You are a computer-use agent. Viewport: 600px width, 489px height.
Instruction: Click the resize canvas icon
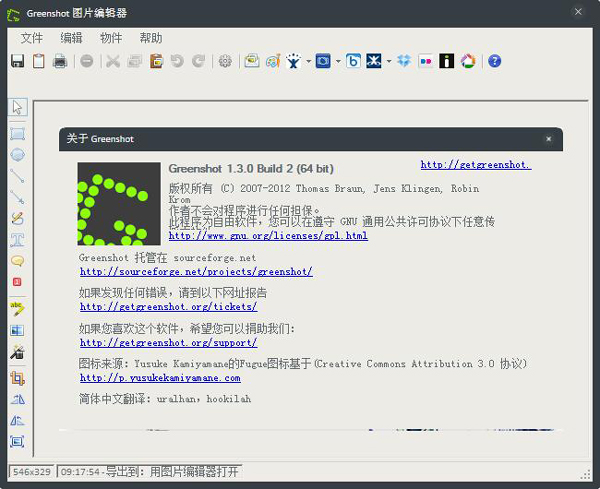pyautogui.click(x=18, y=442)
